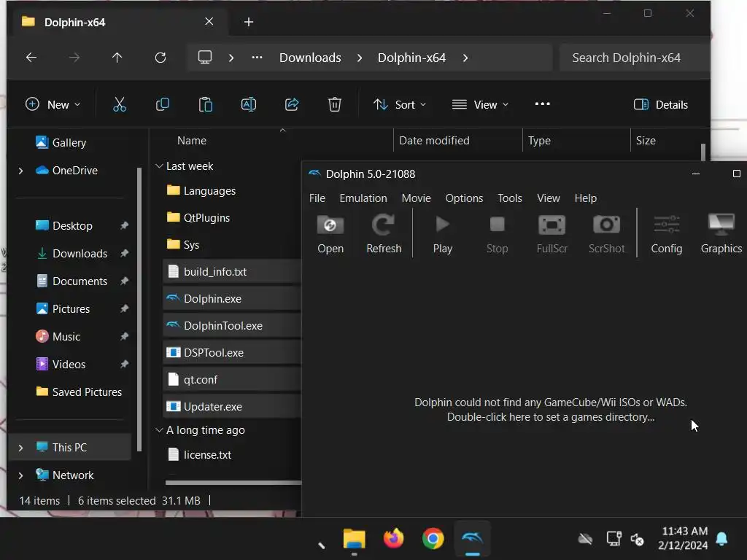The height and width of the screenshot is (560, 747).
Task: Click the Rename icon in File Explorer
Action: tap(249, 104)
